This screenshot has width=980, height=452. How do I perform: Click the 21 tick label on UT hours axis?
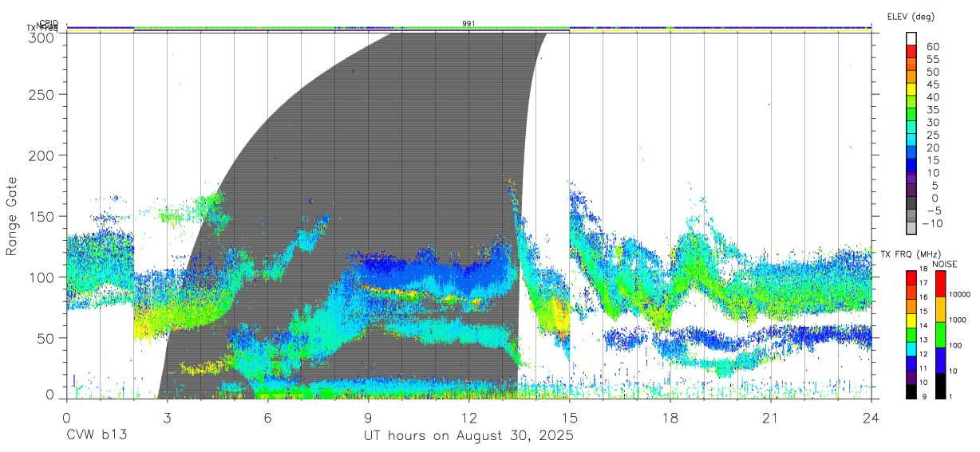770,417
